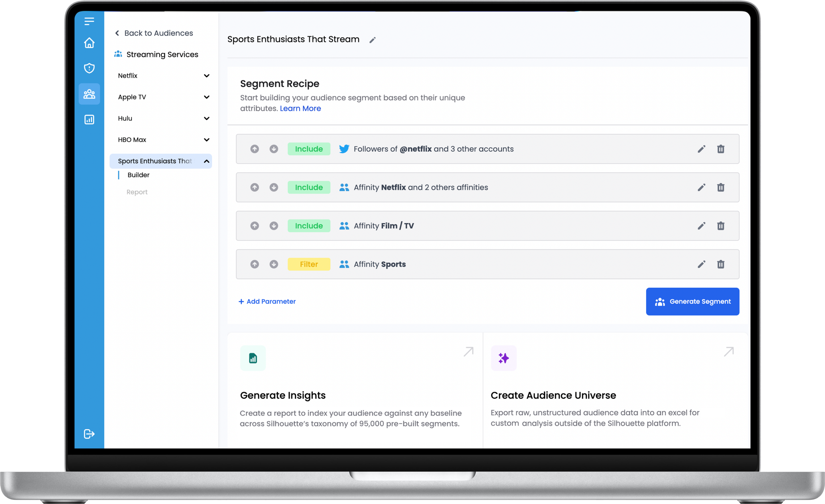Move Affinity Sports row up
Image resolution: width=825 pixels, height=504 pixels.
click(254, 264)
